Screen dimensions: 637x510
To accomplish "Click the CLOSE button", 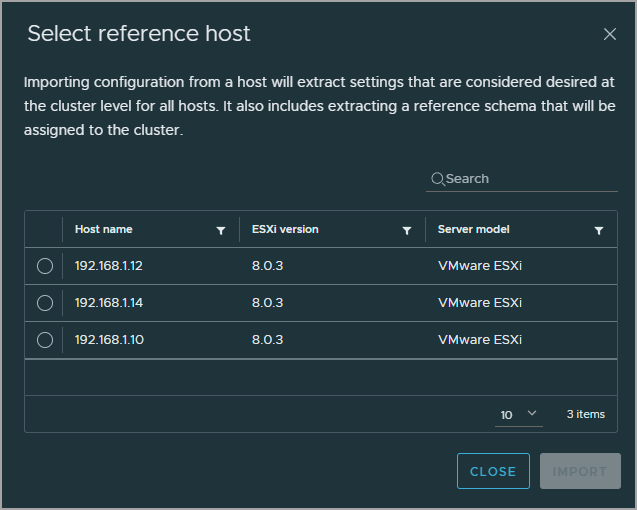I will 493,471.
